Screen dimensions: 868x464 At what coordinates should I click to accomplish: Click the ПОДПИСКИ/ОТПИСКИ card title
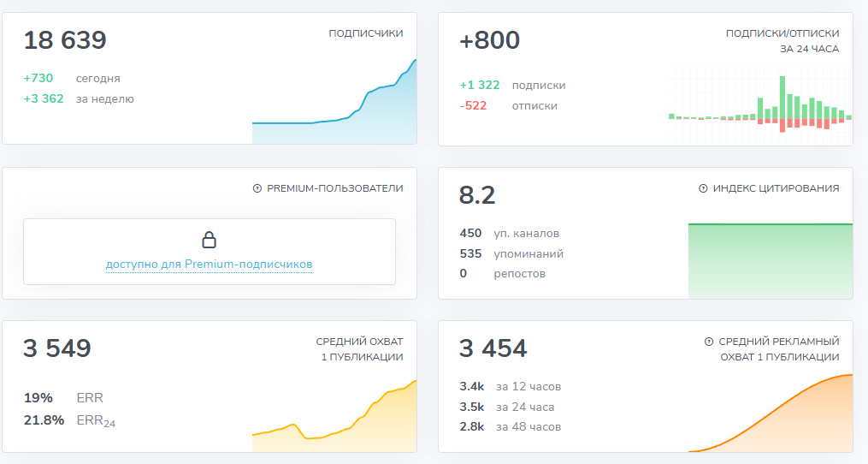coord(782,41)
